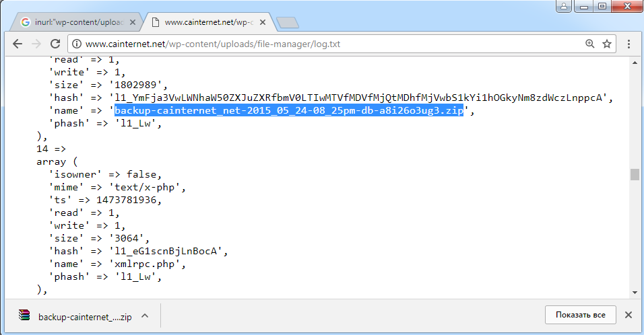This screenshot has width=644, height=335.
Task: Click the scrollbar down arrow
Action: click(635, 293)
